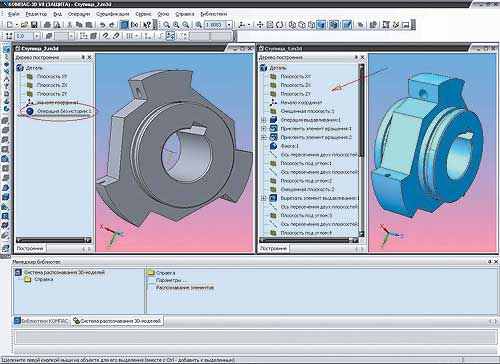Open the Справка folder in library contents
The image size is (500, 364).
coord(165,273)
